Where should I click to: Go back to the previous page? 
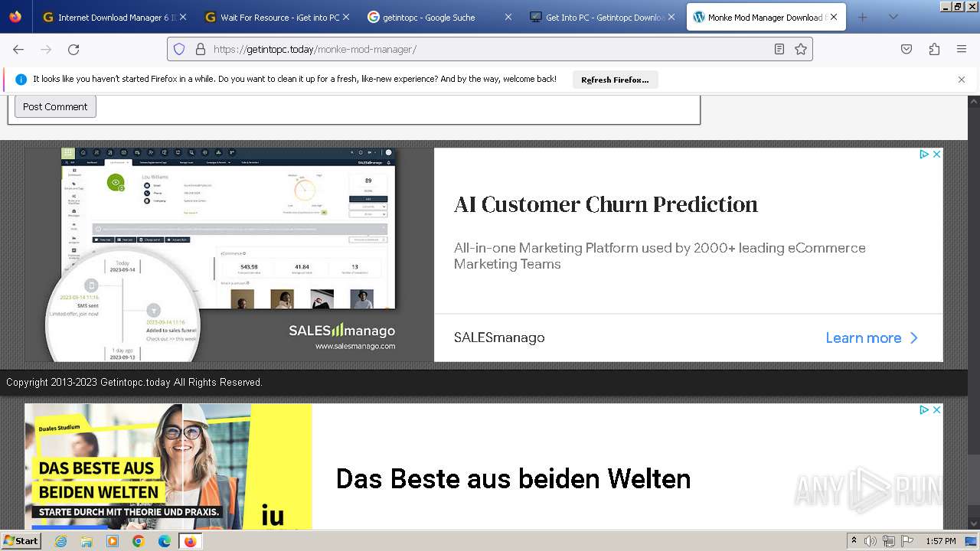(18, 49)
